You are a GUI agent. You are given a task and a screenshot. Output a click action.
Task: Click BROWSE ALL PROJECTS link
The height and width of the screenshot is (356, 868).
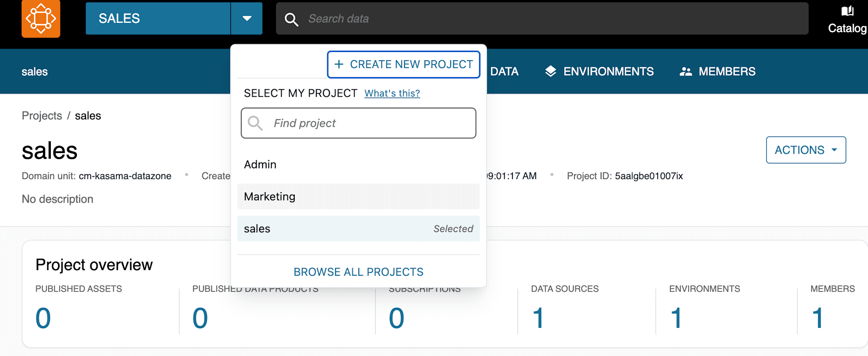tap(358, 272)
